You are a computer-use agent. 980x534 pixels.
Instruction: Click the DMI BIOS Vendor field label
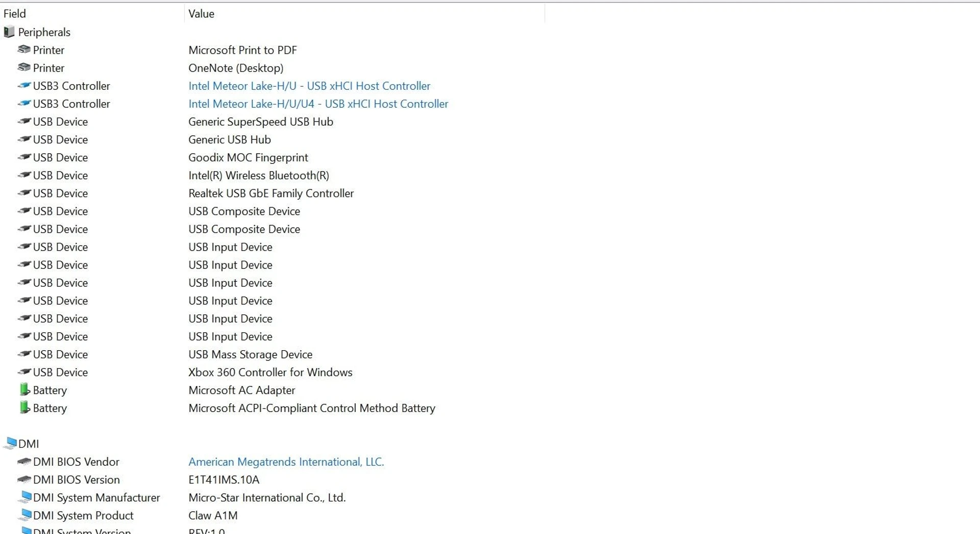coord(76,462)
